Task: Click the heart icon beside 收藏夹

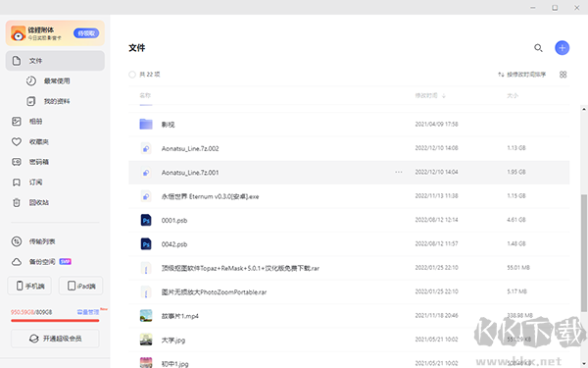Action: point(16,141)
